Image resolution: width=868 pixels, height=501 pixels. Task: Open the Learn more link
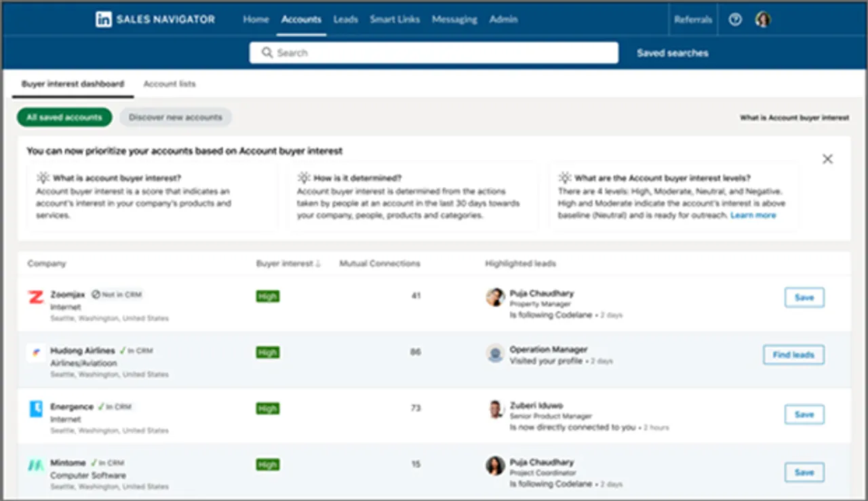pyautogui.click(x=753, y=215)
